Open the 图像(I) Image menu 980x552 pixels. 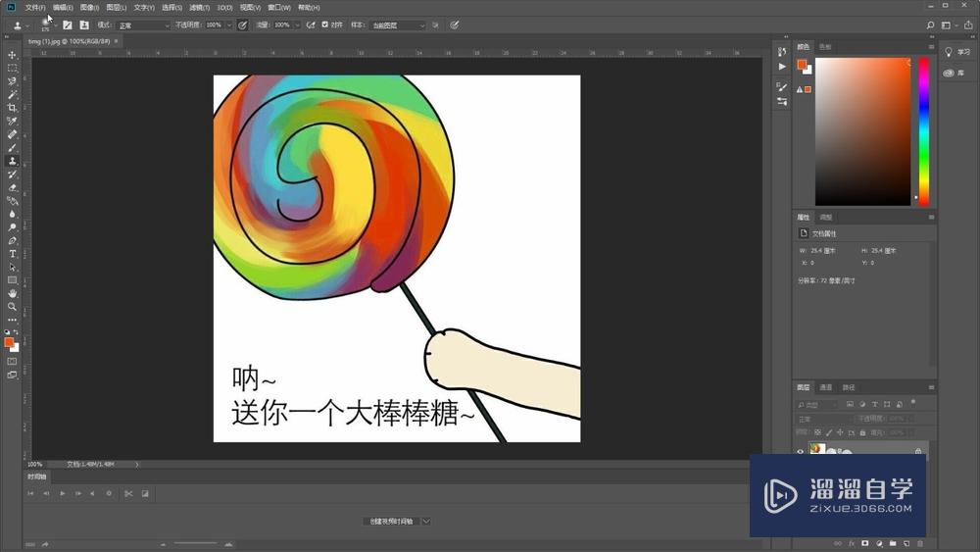[x=90, y=8]
